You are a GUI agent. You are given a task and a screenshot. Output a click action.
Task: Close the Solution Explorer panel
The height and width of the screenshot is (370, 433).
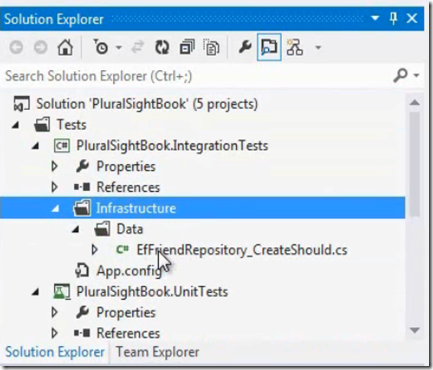point(412,18)
